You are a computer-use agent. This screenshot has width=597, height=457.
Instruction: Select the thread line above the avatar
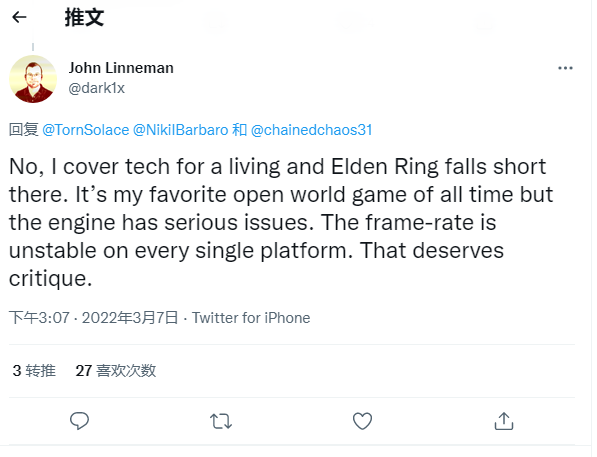tap(33, 43)
